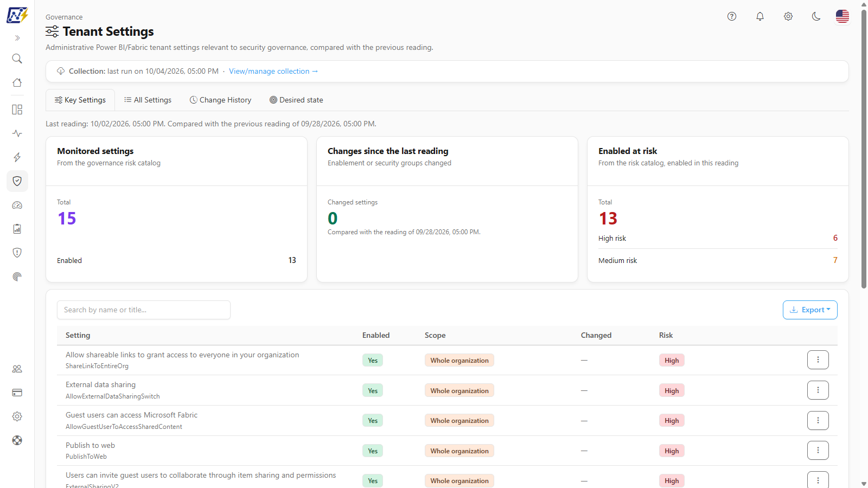Click the search by name or title field
The height and width of the screenshot is (488, 868).
tap(144, 310)
